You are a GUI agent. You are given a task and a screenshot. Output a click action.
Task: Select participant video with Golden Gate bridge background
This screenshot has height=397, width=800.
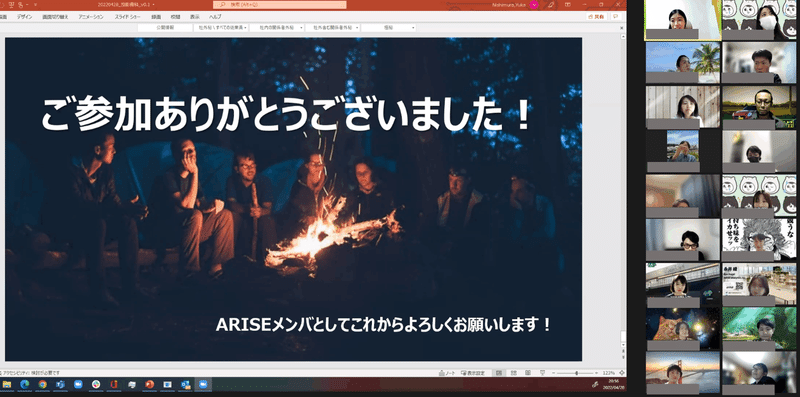[683, 372]
